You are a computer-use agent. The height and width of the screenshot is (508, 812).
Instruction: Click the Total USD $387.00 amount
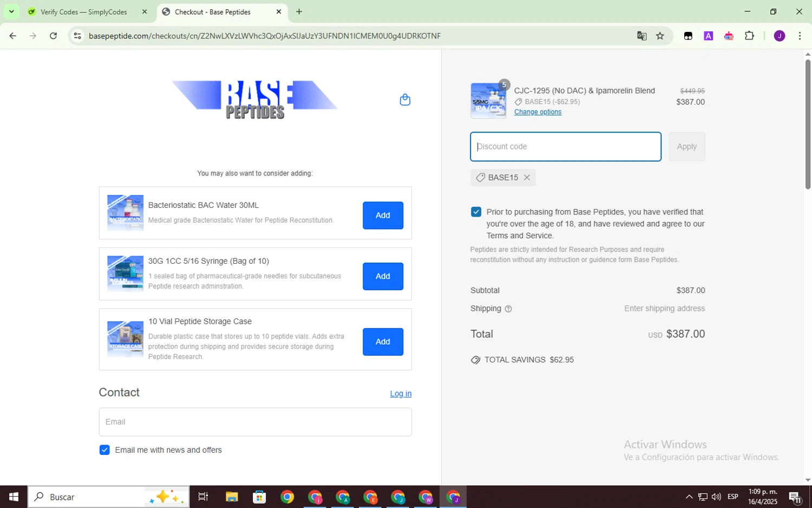pos(677,334)
